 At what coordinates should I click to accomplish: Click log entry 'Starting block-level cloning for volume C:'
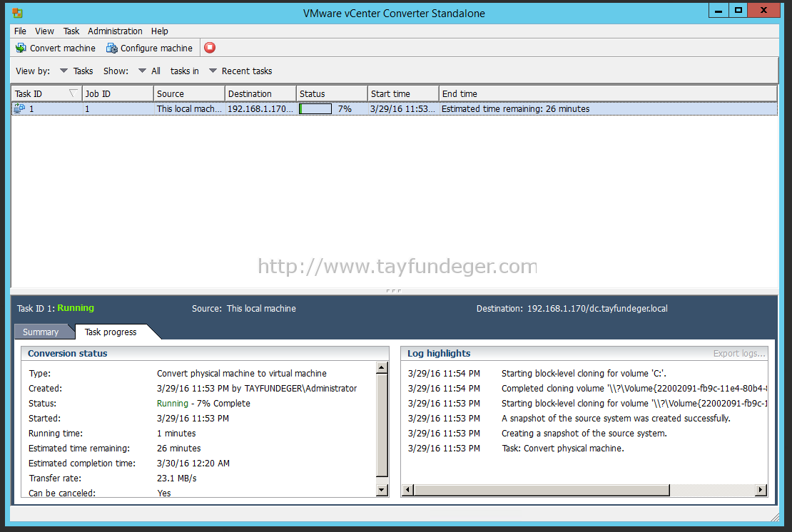[584, 373]
